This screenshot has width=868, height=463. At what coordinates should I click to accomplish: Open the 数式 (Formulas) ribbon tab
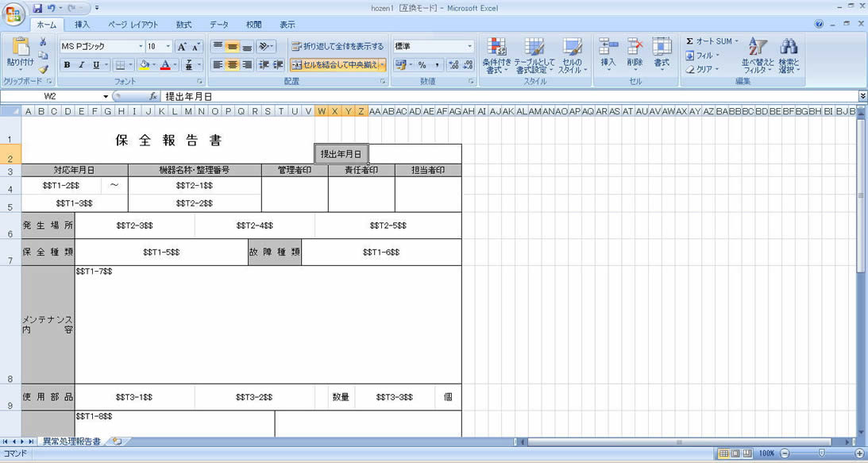click(x=183, y=25)
